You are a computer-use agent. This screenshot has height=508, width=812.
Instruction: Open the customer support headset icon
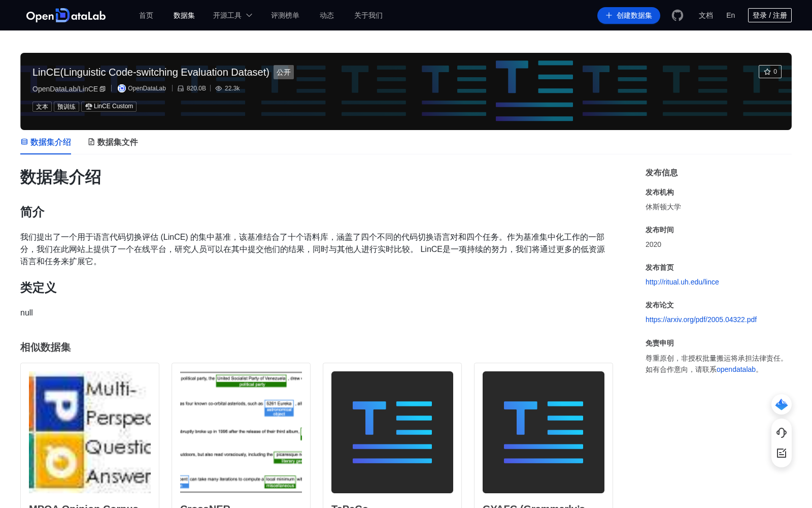point(782,433)
